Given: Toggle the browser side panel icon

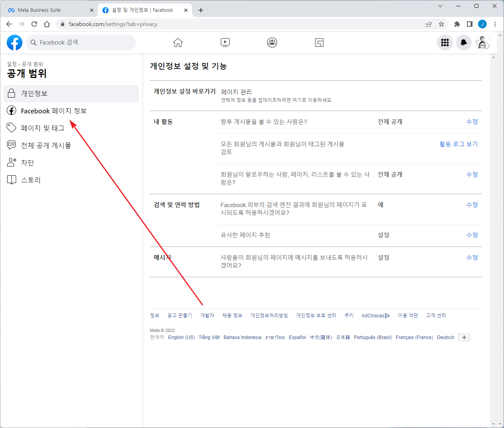Looking at the screenshot, I should click(470, 24).
